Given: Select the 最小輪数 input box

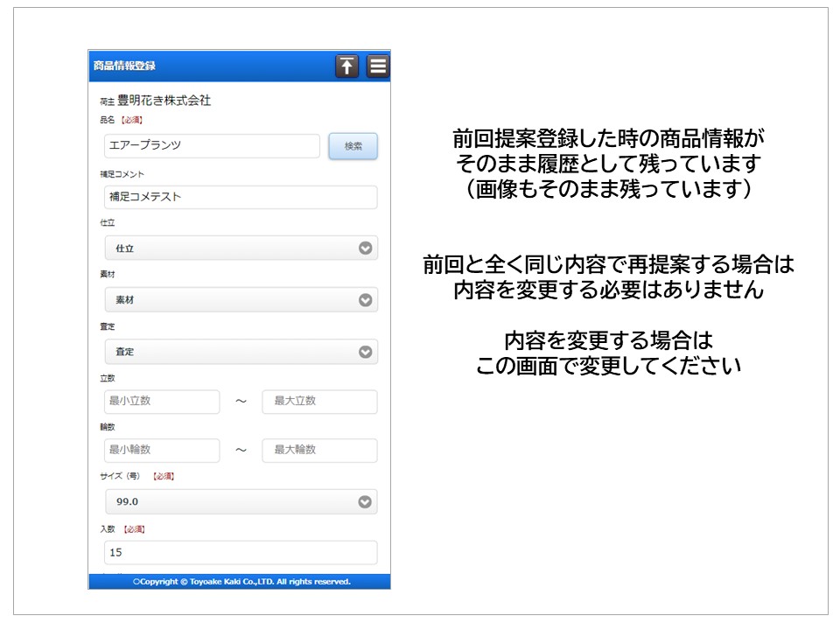Looking at the screenshot, I should pyautogui.click(x=162, y=451).
